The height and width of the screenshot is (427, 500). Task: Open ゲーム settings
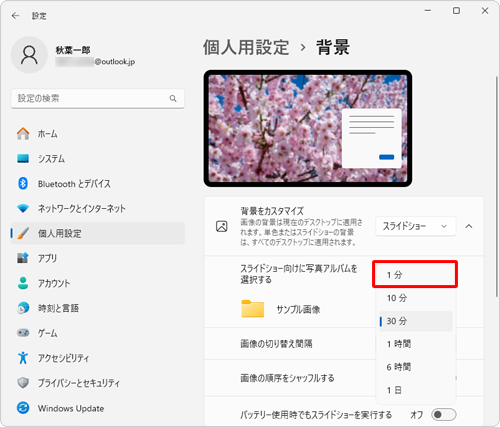[x=97, y=333]
